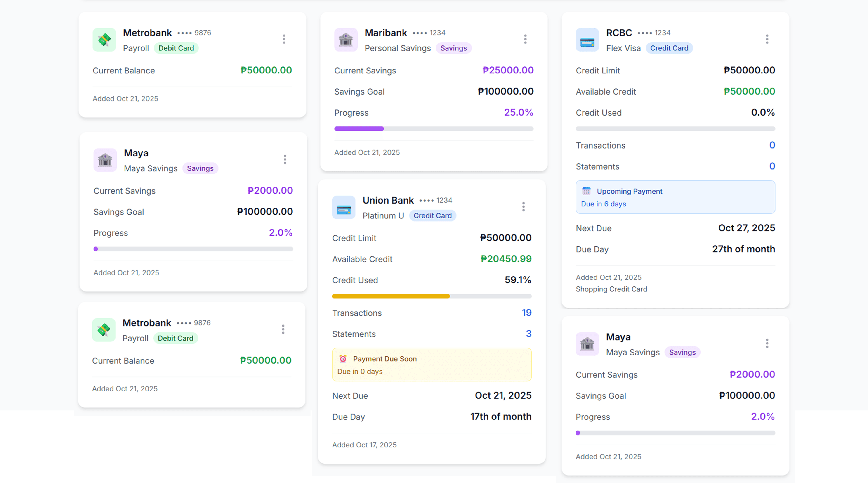Click the RCBC credit card icon
The width and height of the screenshot is (868, 483).
click(x=587, y=40)
